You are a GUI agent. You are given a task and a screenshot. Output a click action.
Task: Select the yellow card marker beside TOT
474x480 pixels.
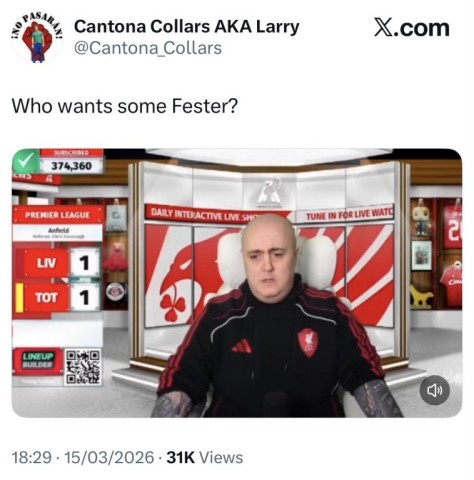19,298
